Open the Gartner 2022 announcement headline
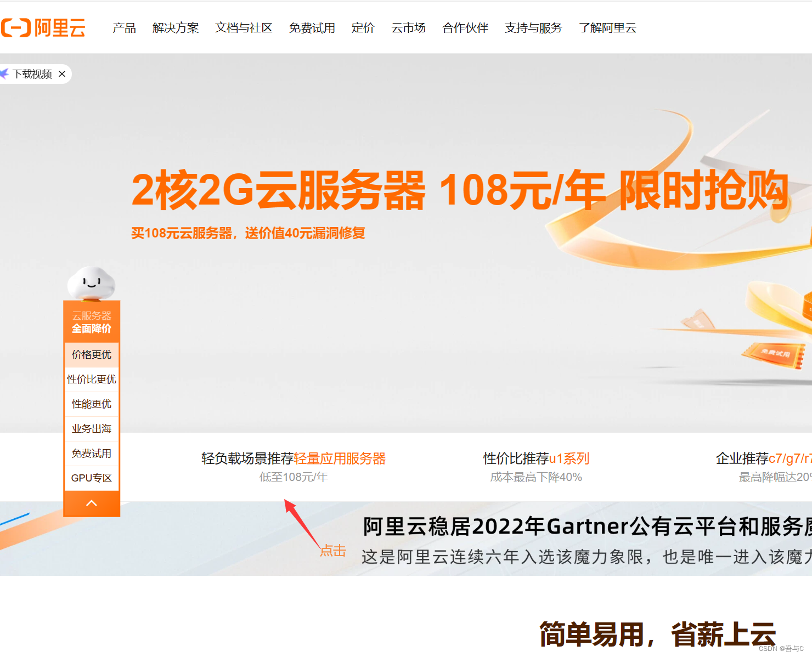Image resolution: width=812 pixels, height=657 pixels. [x=587, y=526]
